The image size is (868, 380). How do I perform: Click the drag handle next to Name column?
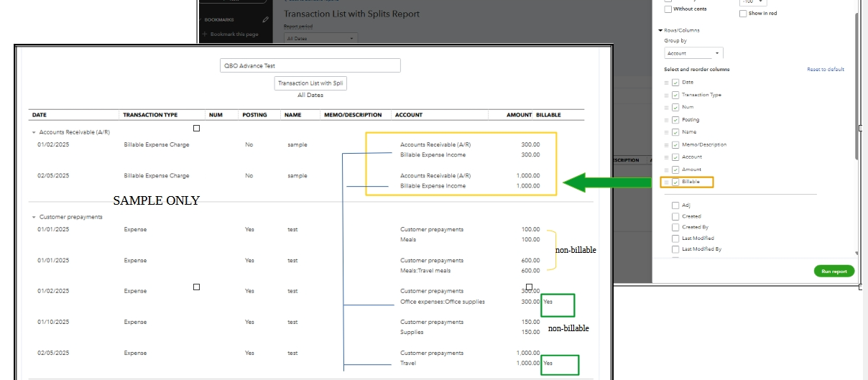click(x=666, y=132)
